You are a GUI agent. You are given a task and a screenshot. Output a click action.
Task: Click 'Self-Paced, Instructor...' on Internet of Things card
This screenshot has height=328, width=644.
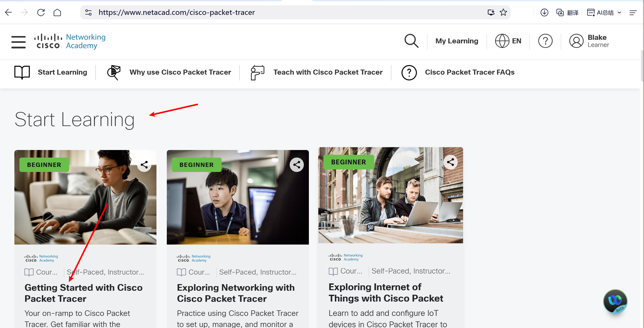pos(411,271)
